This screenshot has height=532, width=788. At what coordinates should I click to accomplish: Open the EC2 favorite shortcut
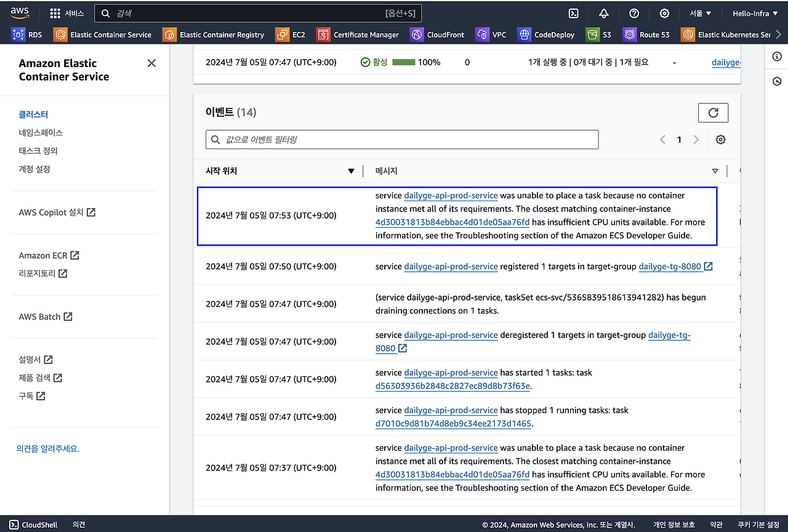[x=291, y=34]
